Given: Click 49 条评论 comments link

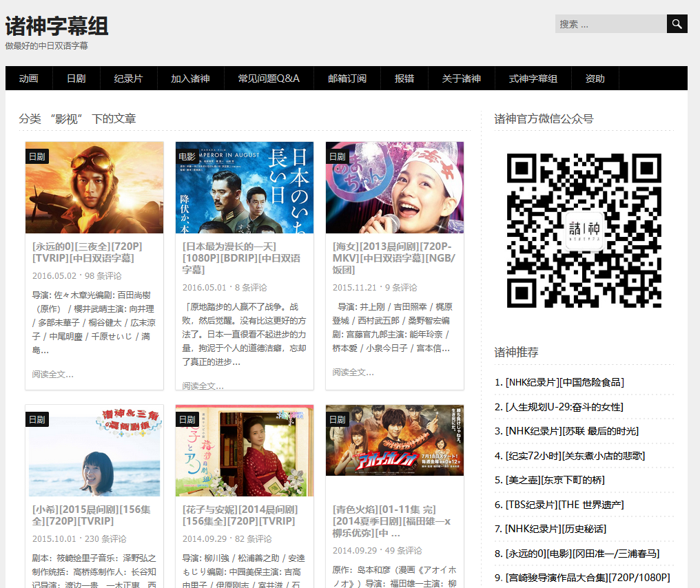Looking at the screenshot, I should pos(404,551).
